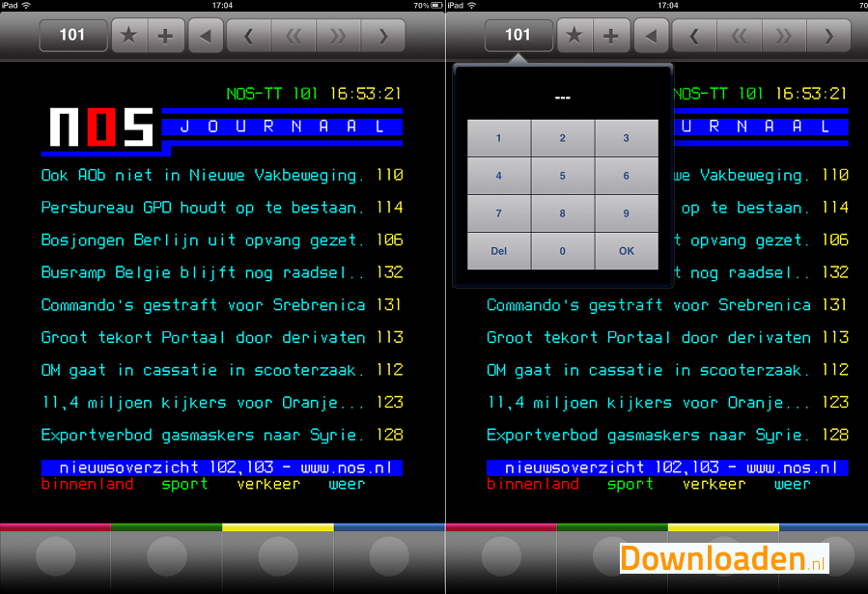Tap the Del key on keypad

[x=499, y=251]
